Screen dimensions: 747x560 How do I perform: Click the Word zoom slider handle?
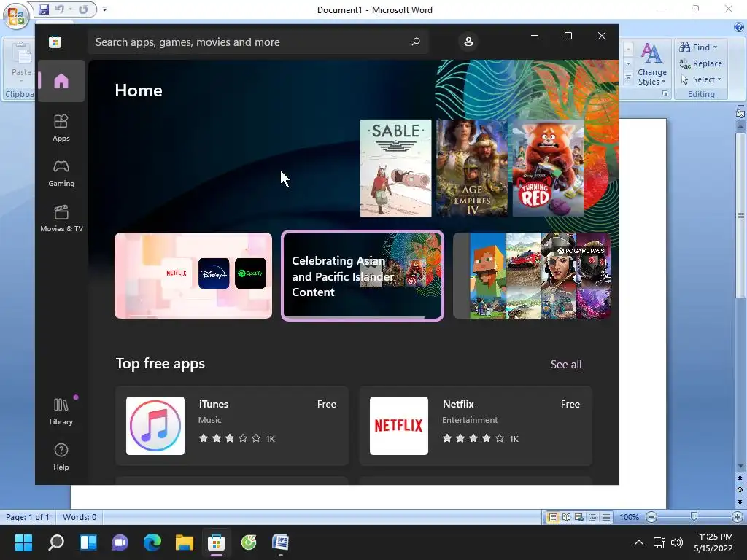pos(694,517)
